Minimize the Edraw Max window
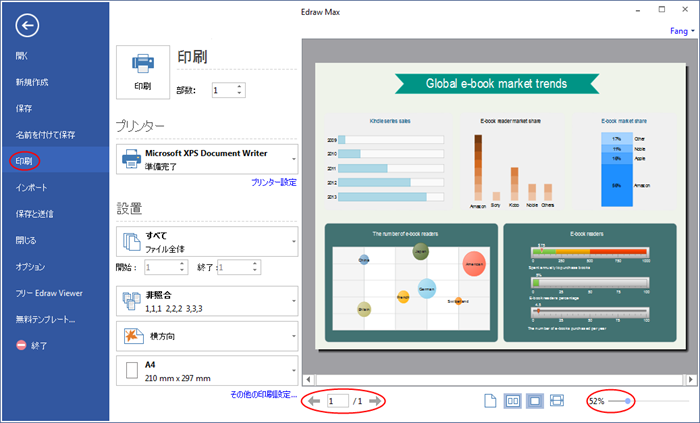 coord(639,9)
